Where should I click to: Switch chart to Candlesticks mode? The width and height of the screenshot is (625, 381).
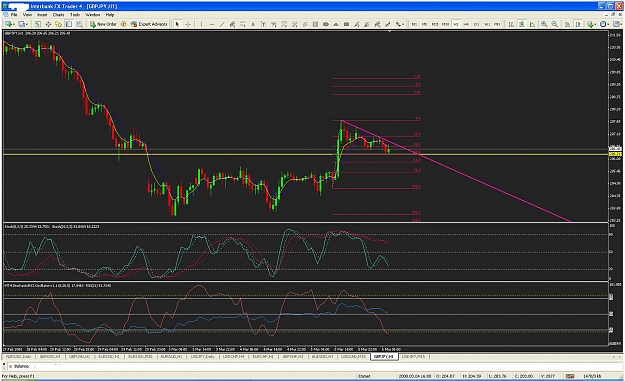click(x=521, y=24)
